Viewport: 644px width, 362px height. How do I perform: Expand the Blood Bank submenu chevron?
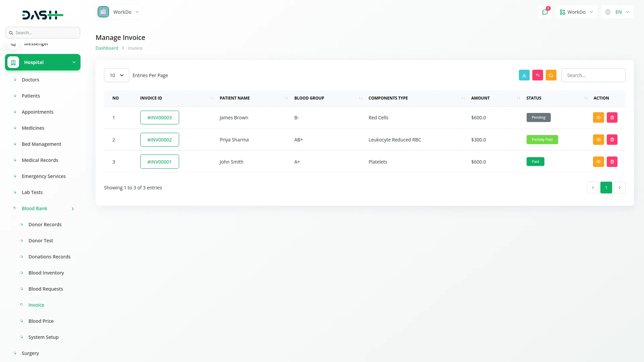[73, 208]
